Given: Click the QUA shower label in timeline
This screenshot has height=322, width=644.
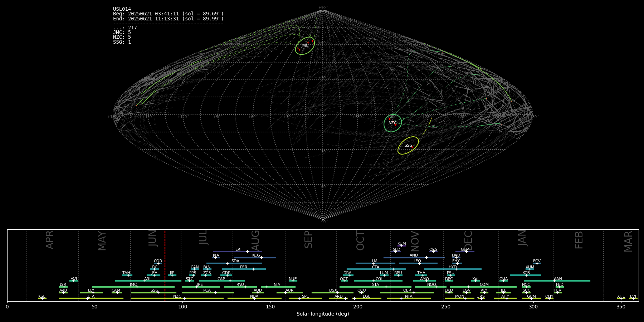Looking at the screenshot, I should pos(503,279).
